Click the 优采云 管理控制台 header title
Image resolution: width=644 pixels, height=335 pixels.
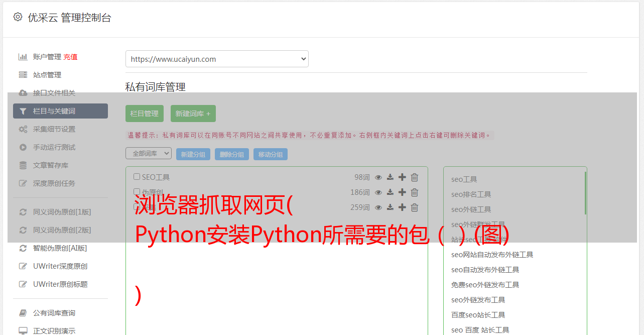(x=69, y=18)
